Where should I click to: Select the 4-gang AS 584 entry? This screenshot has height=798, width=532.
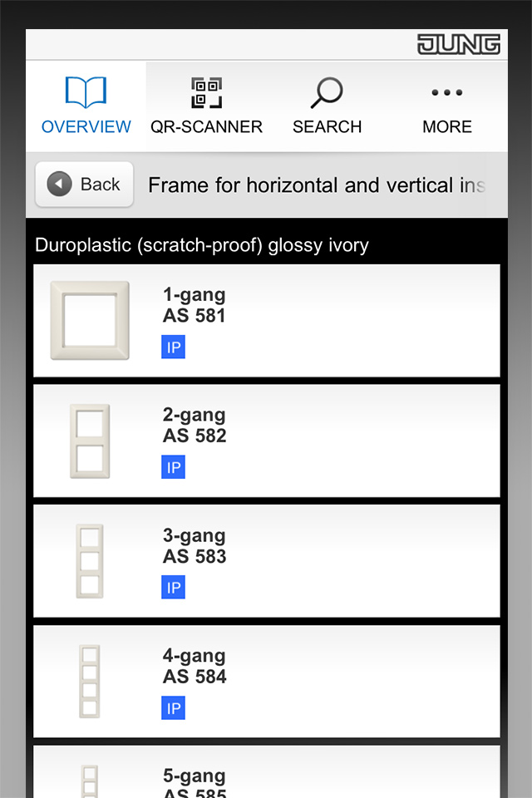(267, 682)
